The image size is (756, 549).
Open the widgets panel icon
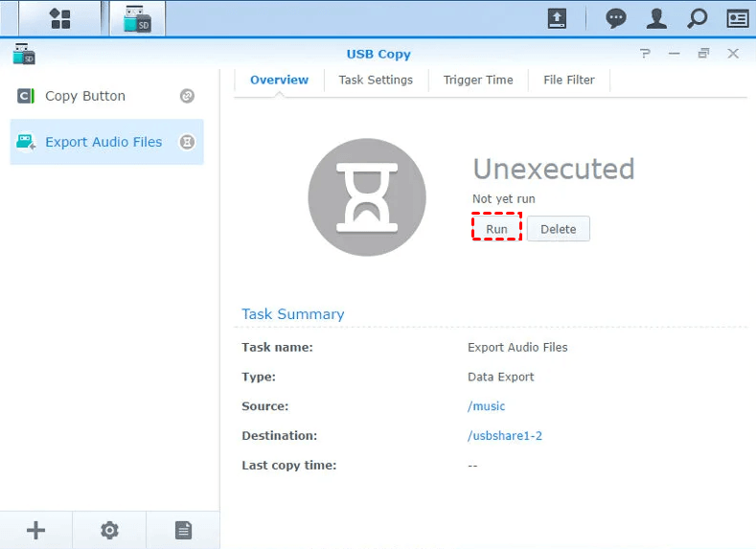(x=737, y=18)
